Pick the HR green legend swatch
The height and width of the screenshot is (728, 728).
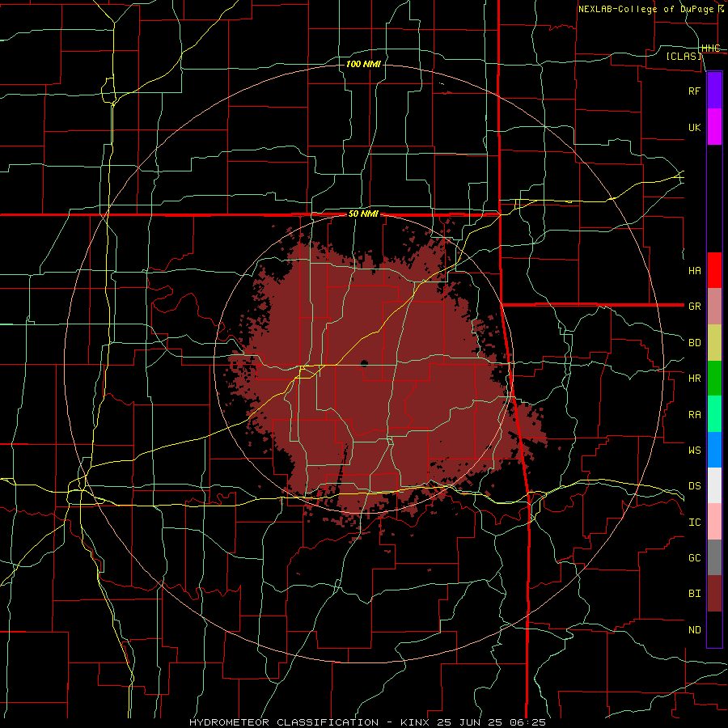click(714, 379)
